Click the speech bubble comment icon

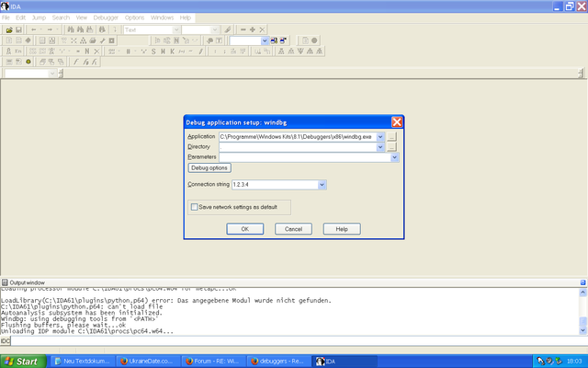pos(210,40)
